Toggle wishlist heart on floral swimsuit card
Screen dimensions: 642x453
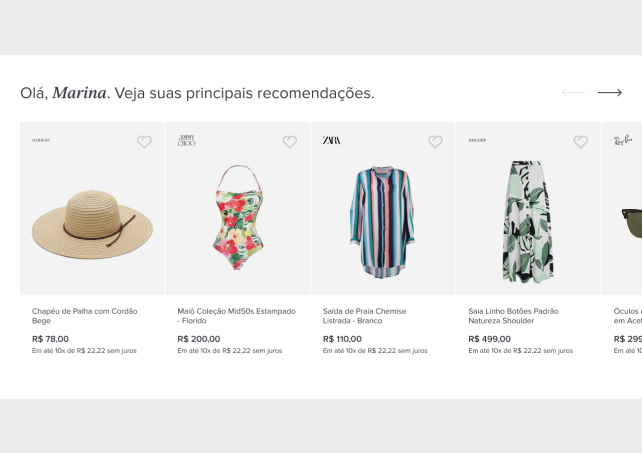(290, 142)
